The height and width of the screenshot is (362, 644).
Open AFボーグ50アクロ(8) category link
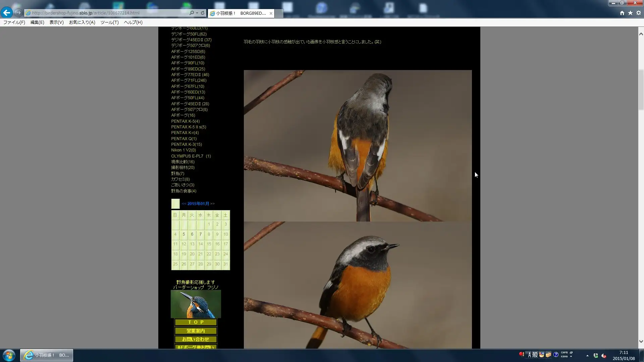coord(189,110)
